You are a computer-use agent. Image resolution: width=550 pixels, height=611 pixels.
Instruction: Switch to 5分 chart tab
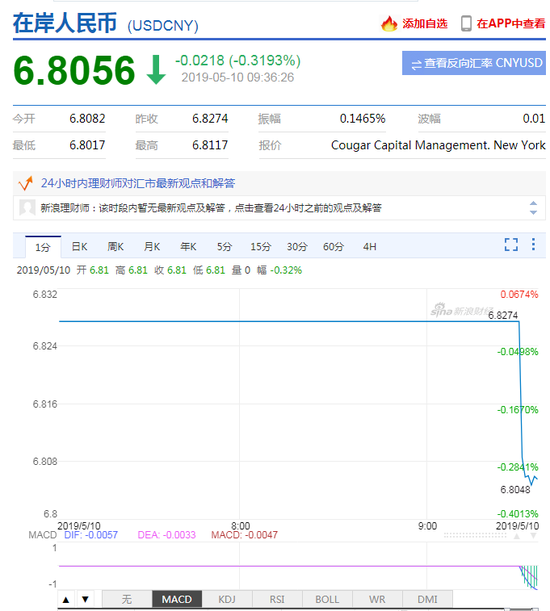(x=225, y=247)
